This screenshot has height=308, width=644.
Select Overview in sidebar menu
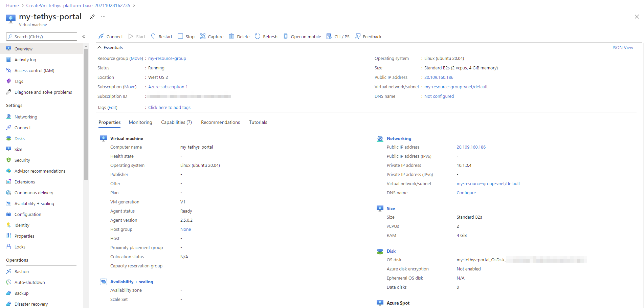click(42, 49)
